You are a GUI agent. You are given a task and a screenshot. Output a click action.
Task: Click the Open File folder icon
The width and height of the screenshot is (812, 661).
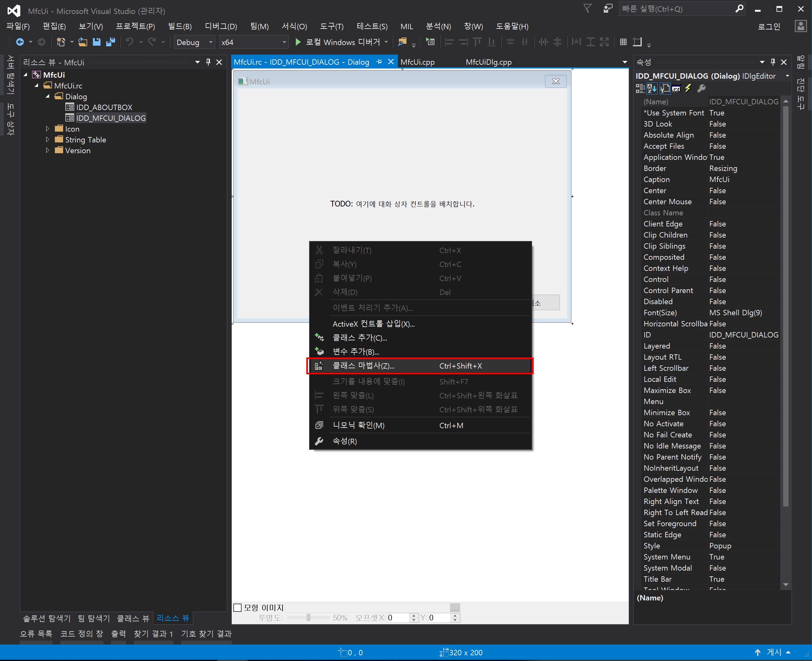[83, 42]
